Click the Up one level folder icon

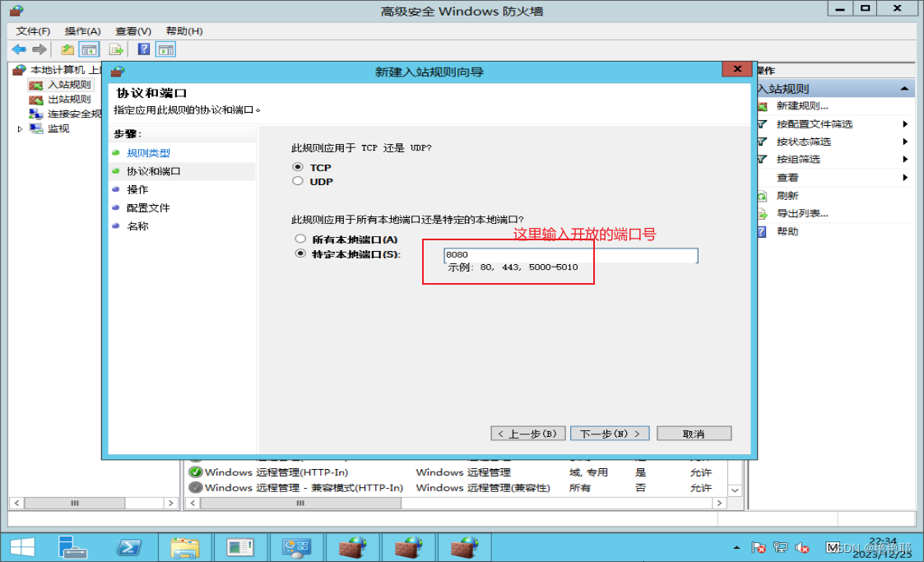[x=67, y=49]
